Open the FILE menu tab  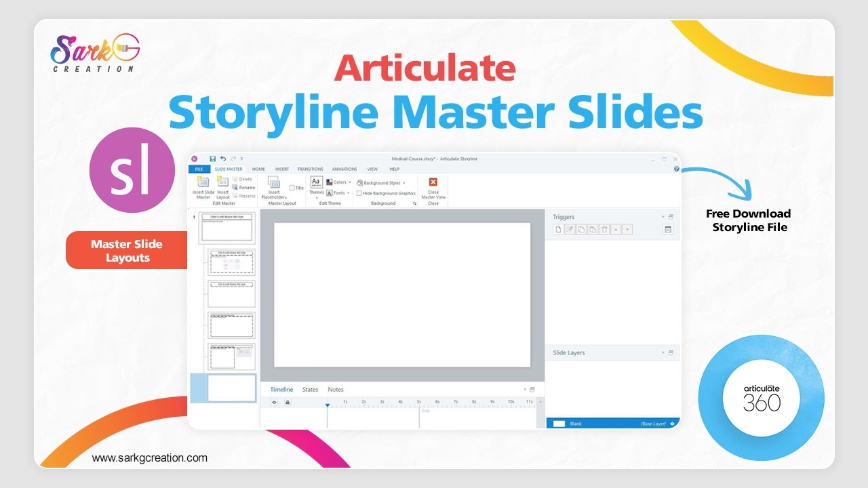click(x=199, y=169)
